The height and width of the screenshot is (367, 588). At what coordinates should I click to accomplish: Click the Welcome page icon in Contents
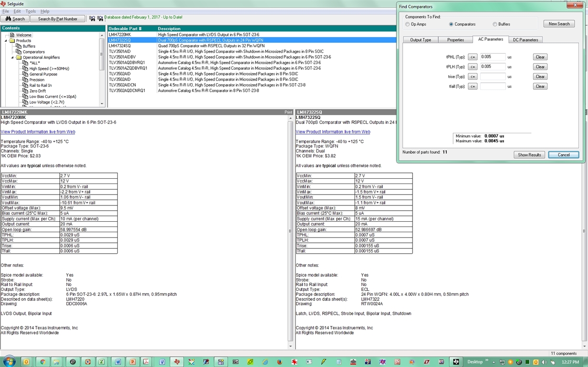click(13, 35)
